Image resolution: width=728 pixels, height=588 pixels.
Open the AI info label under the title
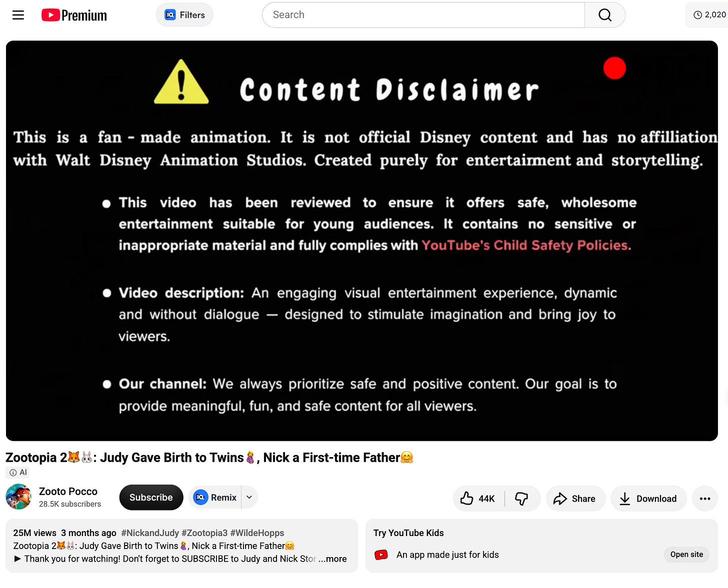[x=18, y=473]
